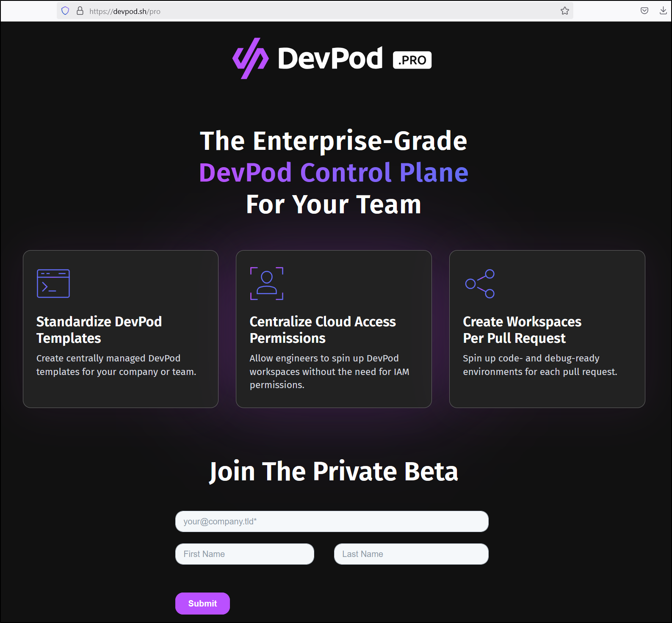Open site security info via padlock icon

[80, 11]
